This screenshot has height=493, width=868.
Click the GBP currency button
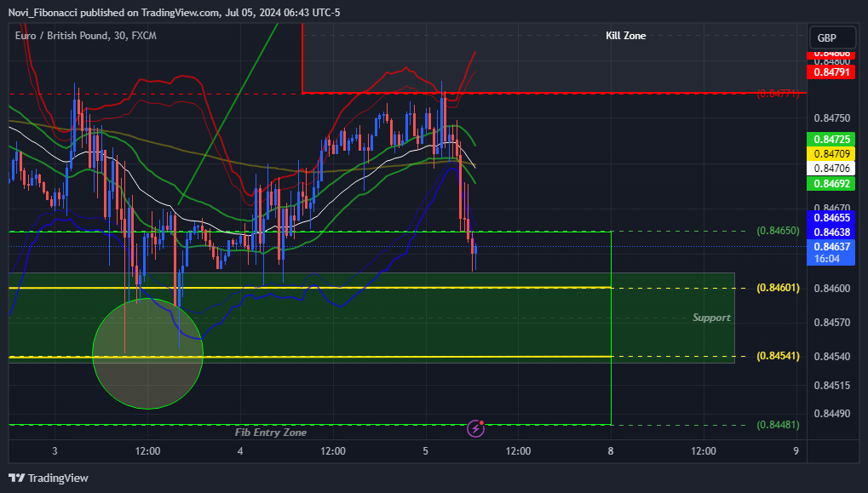[x=832, y=37]
